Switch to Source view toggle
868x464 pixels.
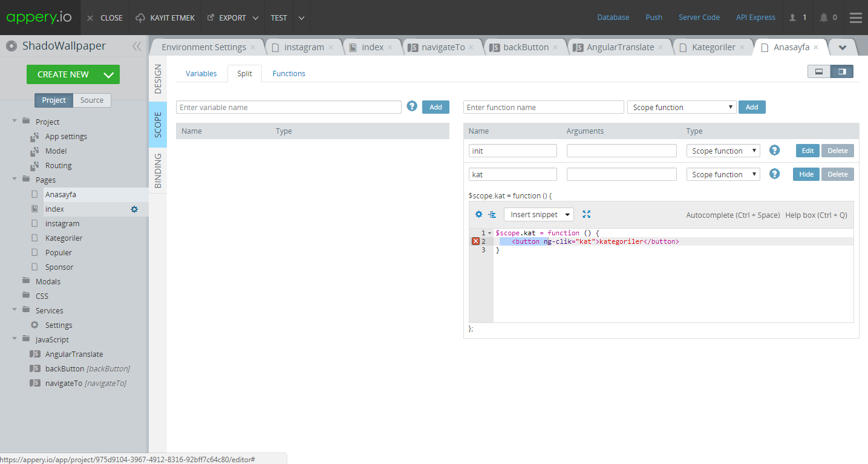[x=92, y=100]
